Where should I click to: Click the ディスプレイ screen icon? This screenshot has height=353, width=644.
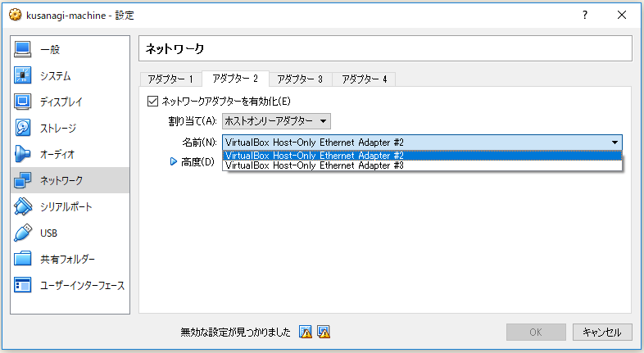pos(23,102)
